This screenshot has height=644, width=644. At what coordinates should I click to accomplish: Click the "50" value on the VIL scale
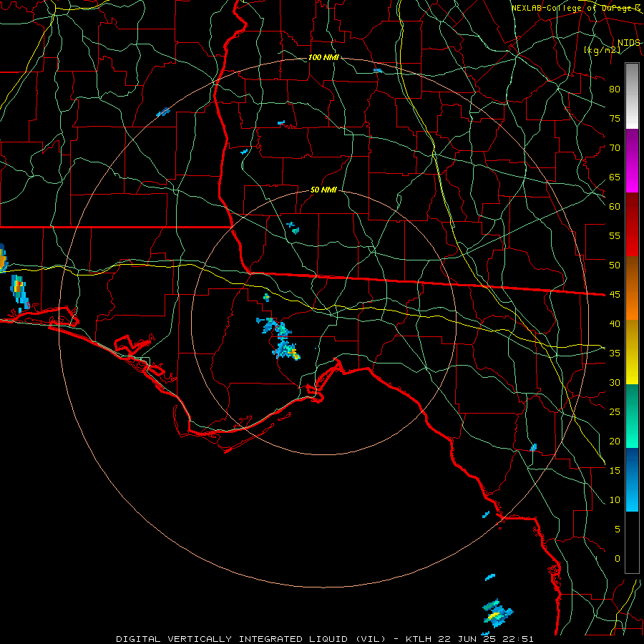615,265
